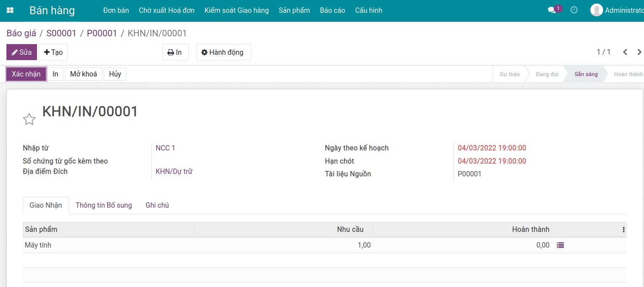
Task: Open the In print dropdown with printer icon
Action: pyautogui.click(x=175, y=52)
